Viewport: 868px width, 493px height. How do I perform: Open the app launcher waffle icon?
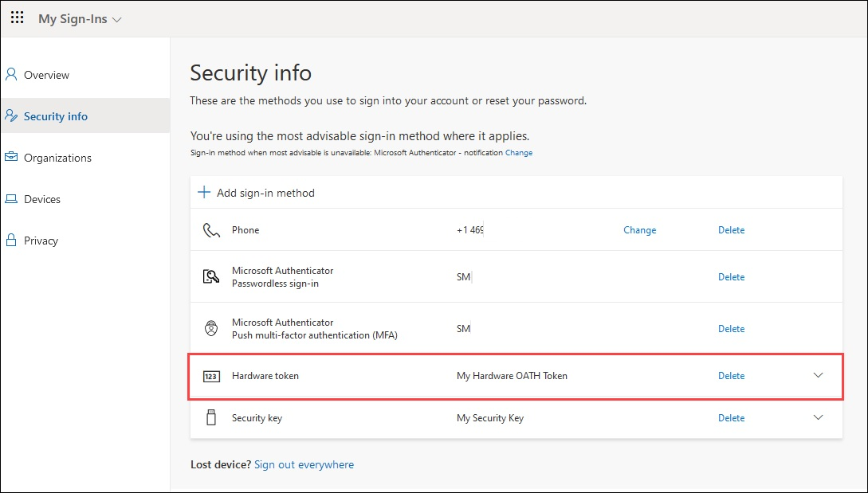[x=17, y=17]
